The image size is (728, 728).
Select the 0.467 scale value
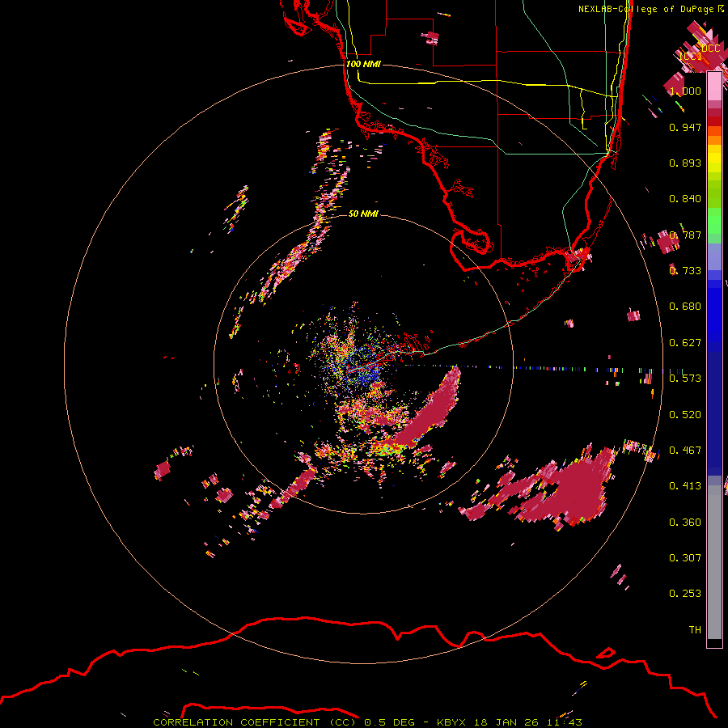[685, 451]
